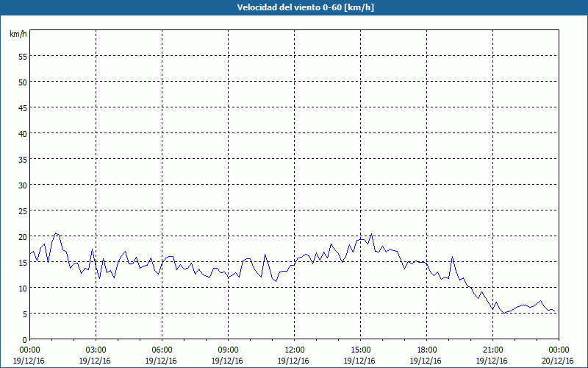Screen dimensions: 588x368
Task: Select the y-axis value '15'
Action: click(23, 263)
